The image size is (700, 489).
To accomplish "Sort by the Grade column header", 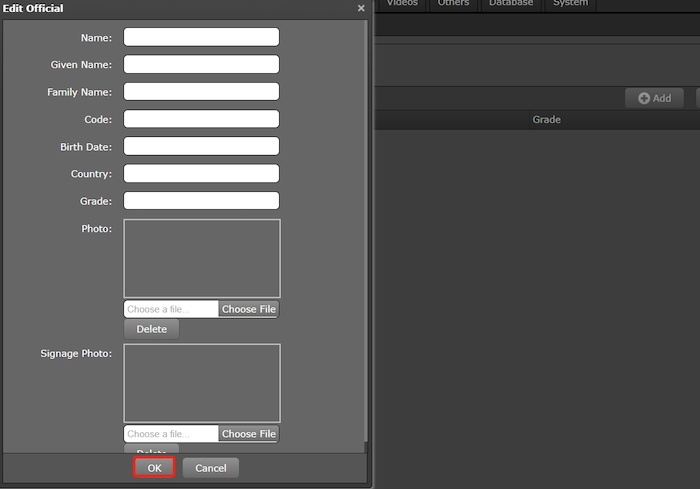I will coord(546,120).
